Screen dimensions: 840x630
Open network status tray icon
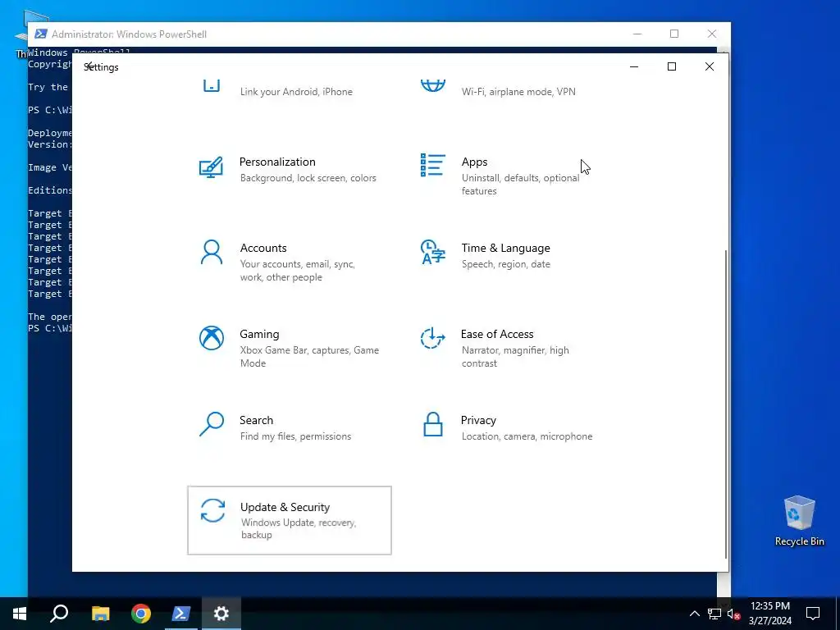(x=714, y=614)
